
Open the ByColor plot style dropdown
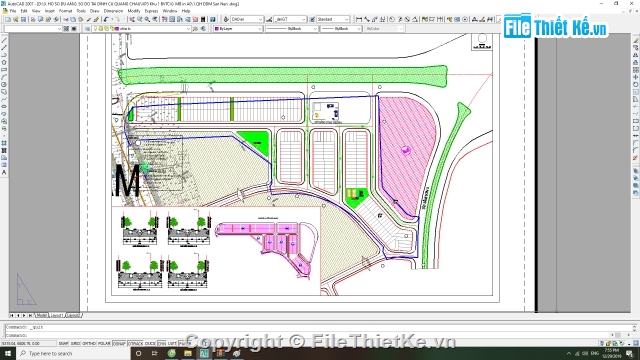pyautogui.click(x=384, y=29)
